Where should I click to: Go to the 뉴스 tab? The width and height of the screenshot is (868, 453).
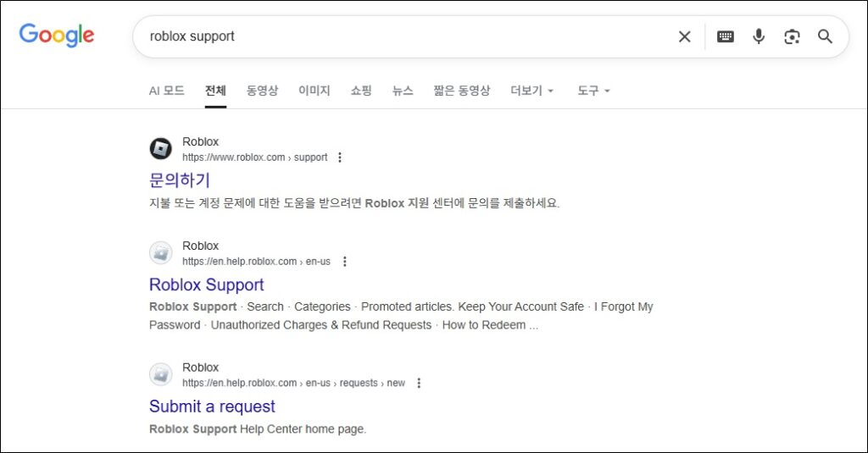[403, 91]
